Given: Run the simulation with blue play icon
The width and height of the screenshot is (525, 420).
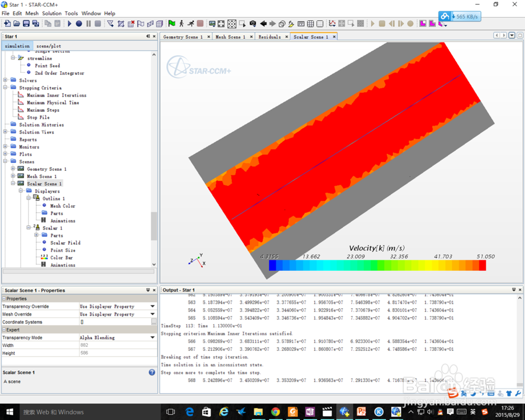Looking at the screenshot, I should 69,24.
